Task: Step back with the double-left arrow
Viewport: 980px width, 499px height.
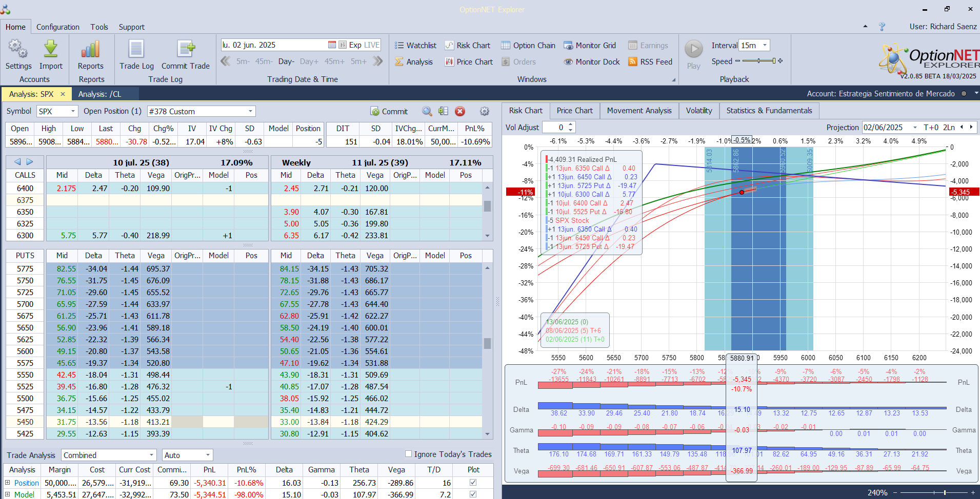Action: (225, 61)
